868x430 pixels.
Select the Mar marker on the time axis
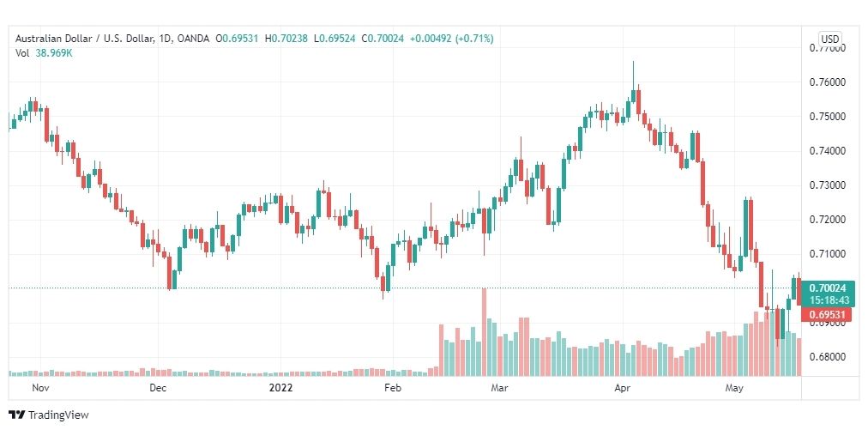pos(500,388)
